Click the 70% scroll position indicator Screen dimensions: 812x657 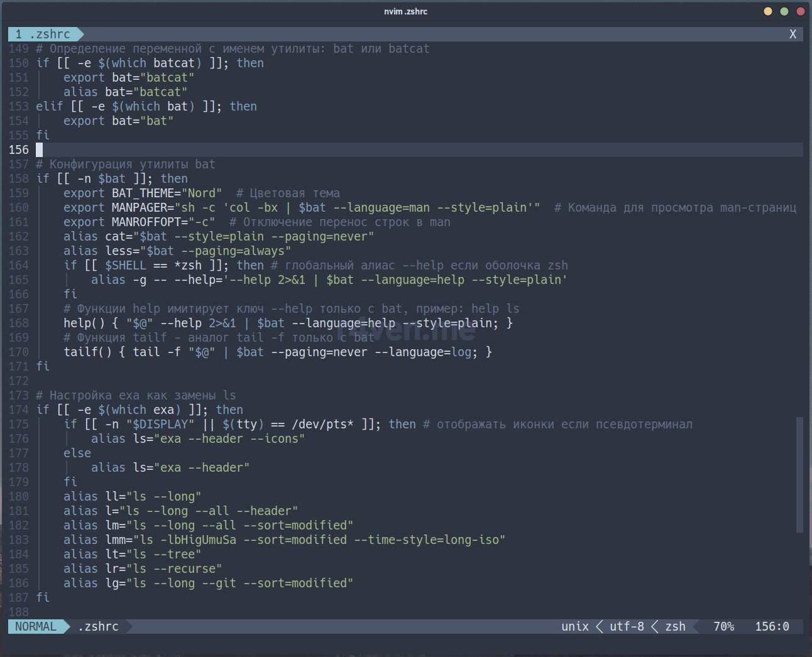[x=723, y=626]
